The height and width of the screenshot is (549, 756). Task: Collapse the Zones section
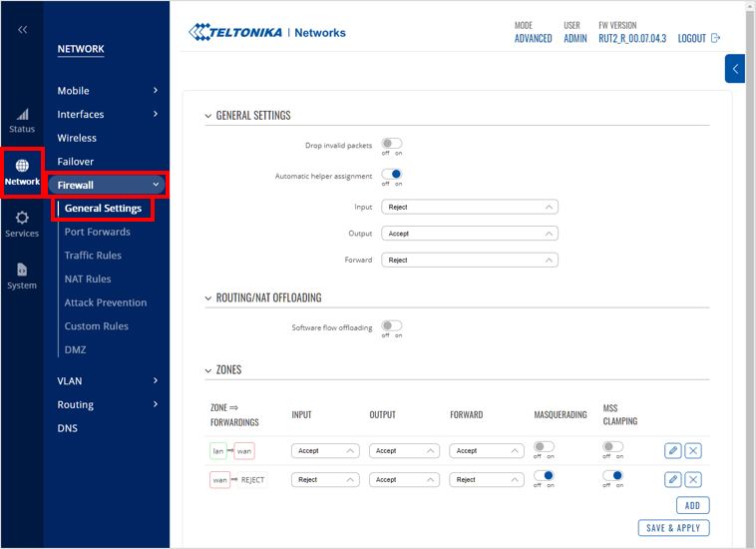[208, 370]
